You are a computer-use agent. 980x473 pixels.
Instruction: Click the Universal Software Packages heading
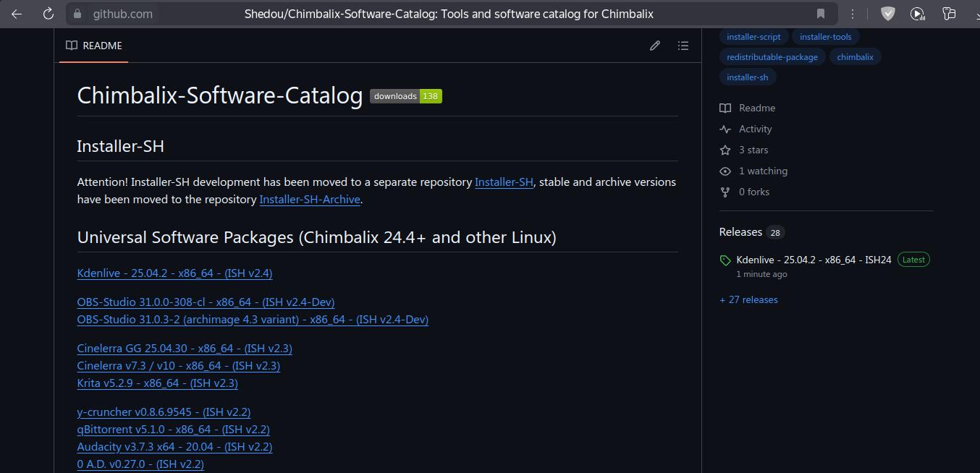click(317, 238)
